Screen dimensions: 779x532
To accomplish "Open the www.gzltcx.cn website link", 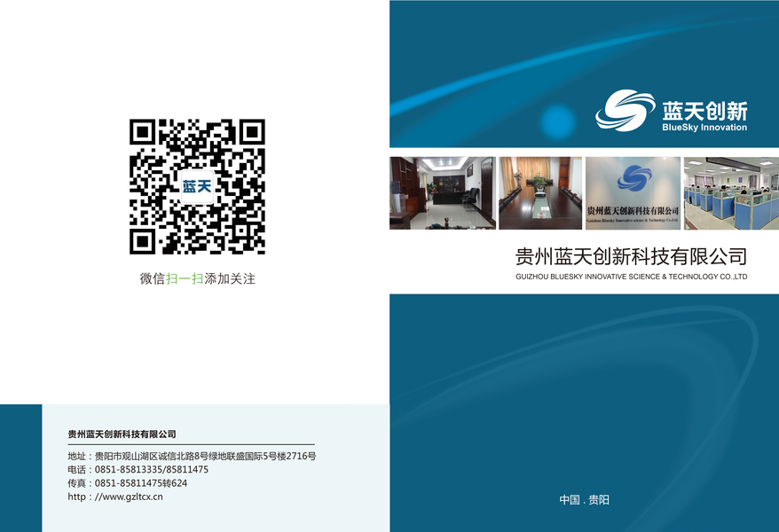I will tap(115, 497).
